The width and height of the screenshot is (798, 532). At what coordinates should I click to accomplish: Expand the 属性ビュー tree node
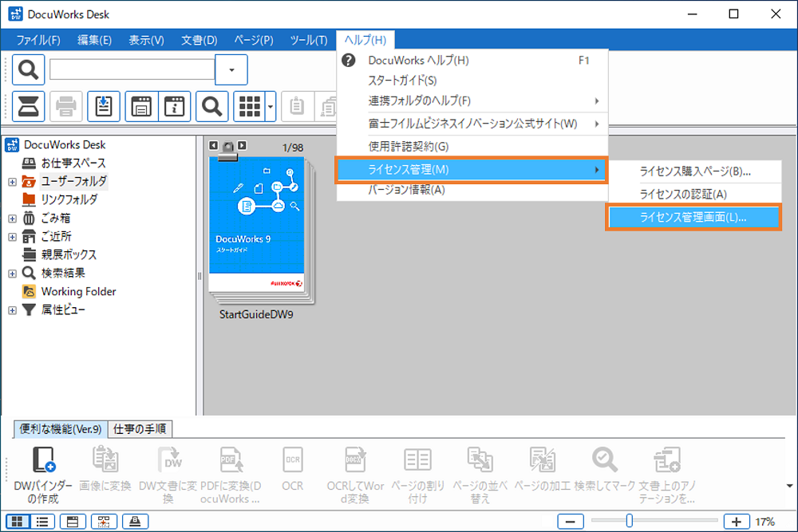[12, 310]
